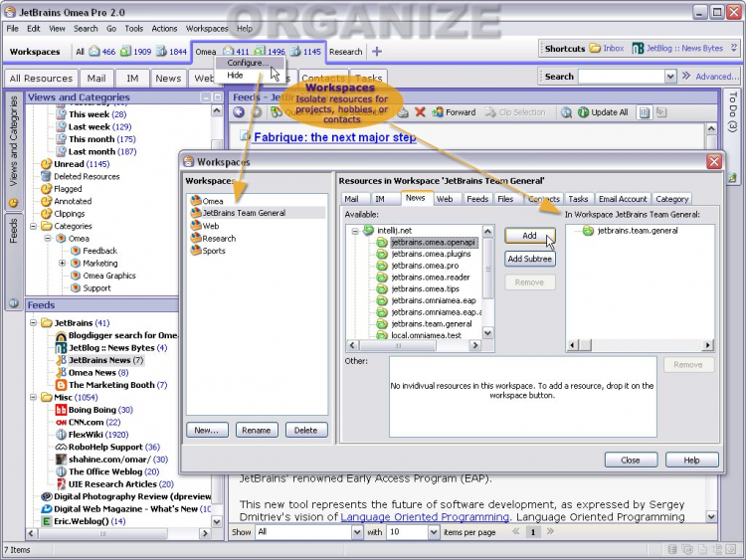Open the Search field dropdown arrow

point(670,77)
